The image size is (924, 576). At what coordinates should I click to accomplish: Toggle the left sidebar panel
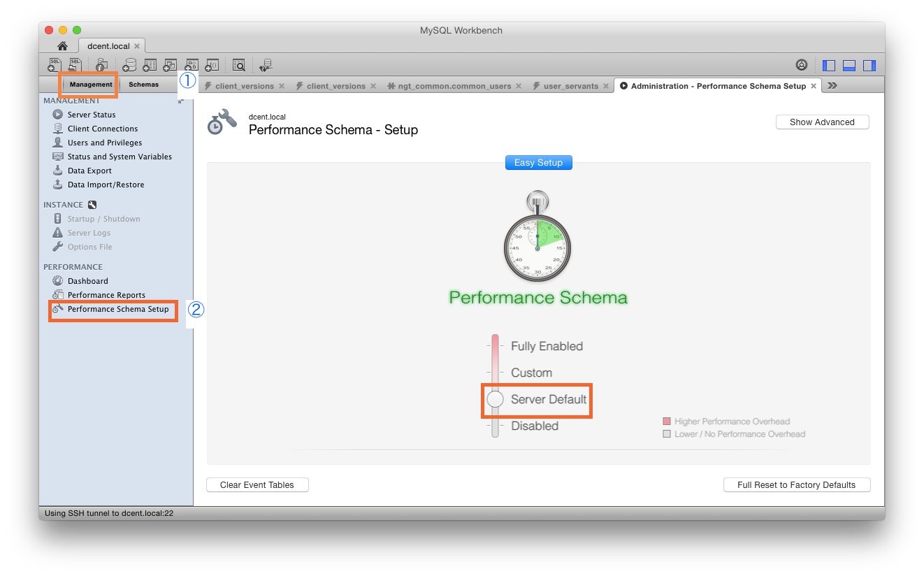(829, 66)
